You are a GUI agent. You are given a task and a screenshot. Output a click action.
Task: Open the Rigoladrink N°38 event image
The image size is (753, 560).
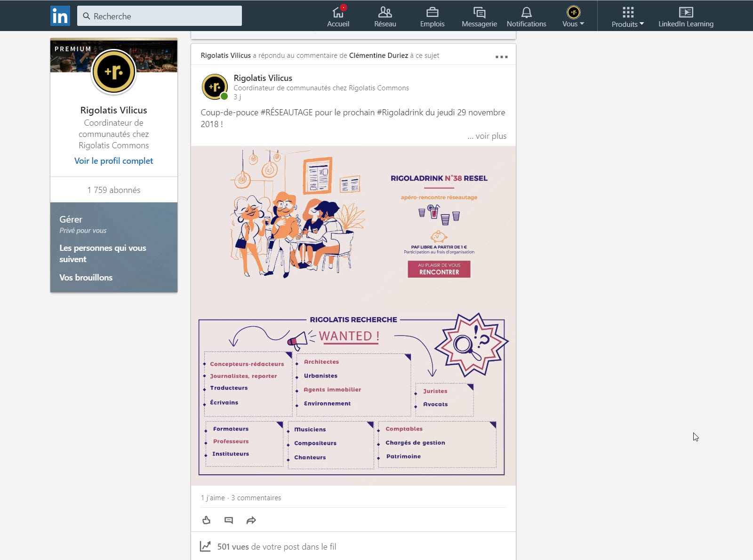coord(353,315)
